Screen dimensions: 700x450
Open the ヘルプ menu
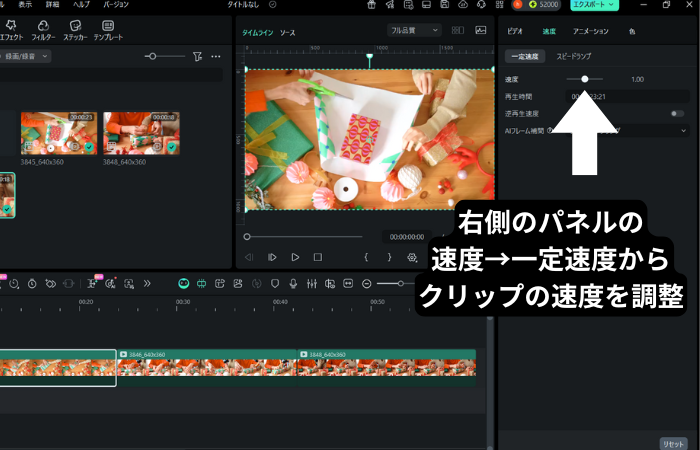click(81, 4)
